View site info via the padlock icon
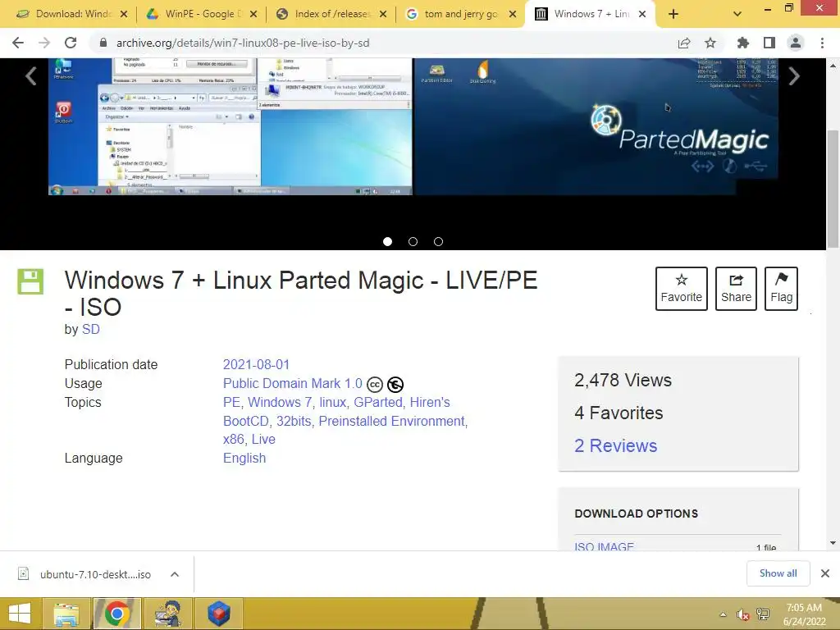This screenshot has width=840, height=630. 103,43
